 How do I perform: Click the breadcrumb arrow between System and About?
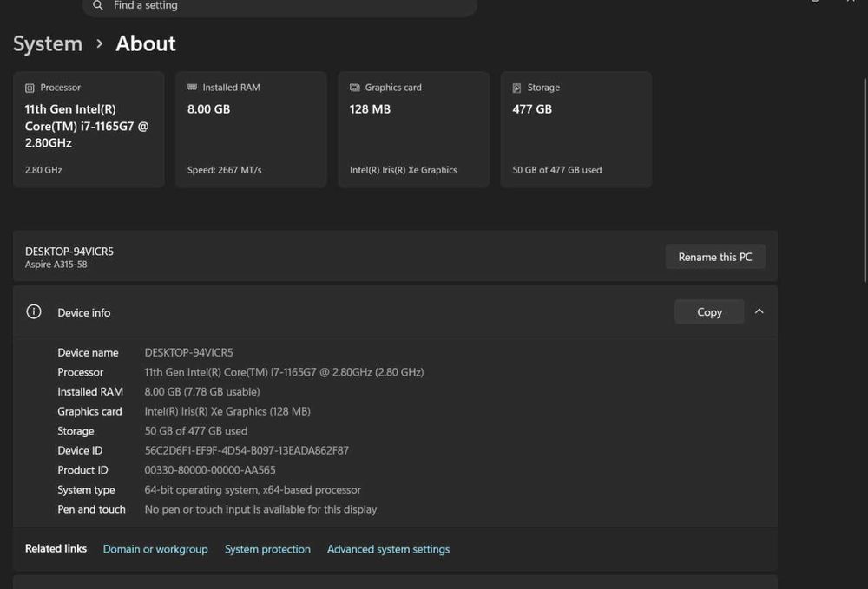pos(99,43)
